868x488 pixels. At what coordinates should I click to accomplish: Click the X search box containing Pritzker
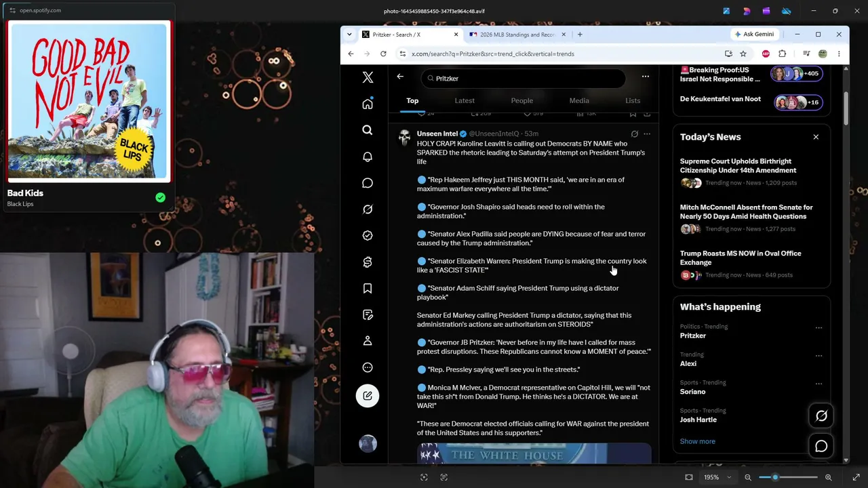tap(523, 78)
